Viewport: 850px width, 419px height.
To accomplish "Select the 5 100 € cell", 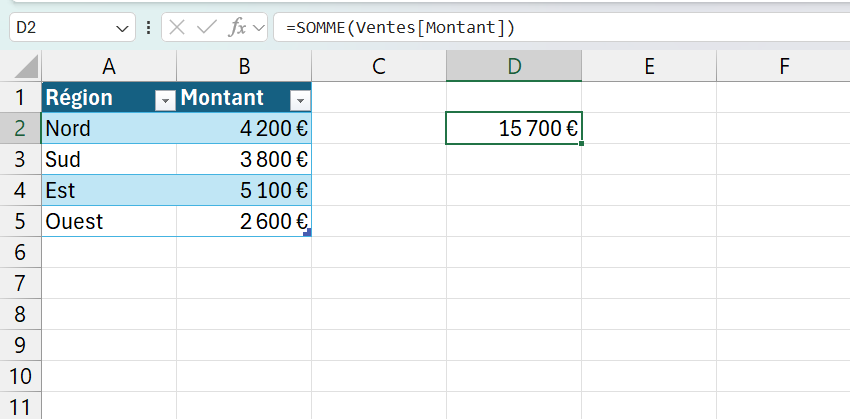I will tap(244, 190).
